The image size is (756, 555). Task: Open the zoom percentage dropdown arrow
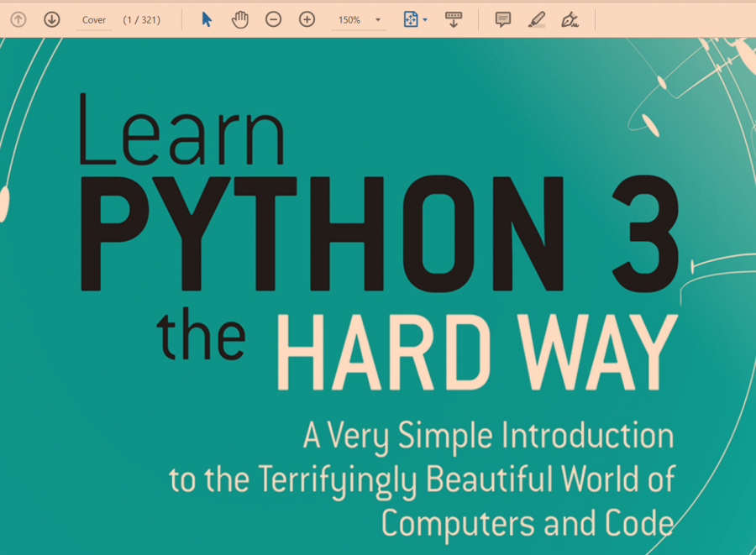coord(378,20)
